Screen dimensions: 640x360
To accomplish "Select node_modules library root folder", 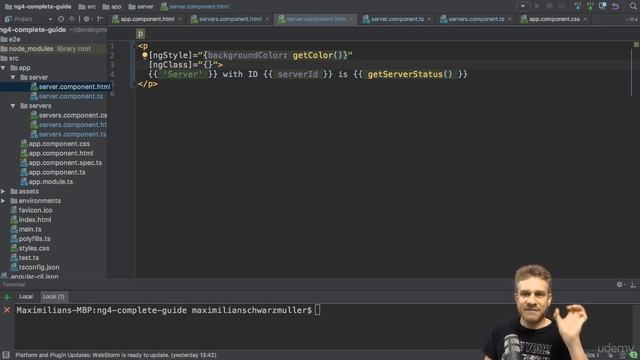I will (x=46, y=49).
